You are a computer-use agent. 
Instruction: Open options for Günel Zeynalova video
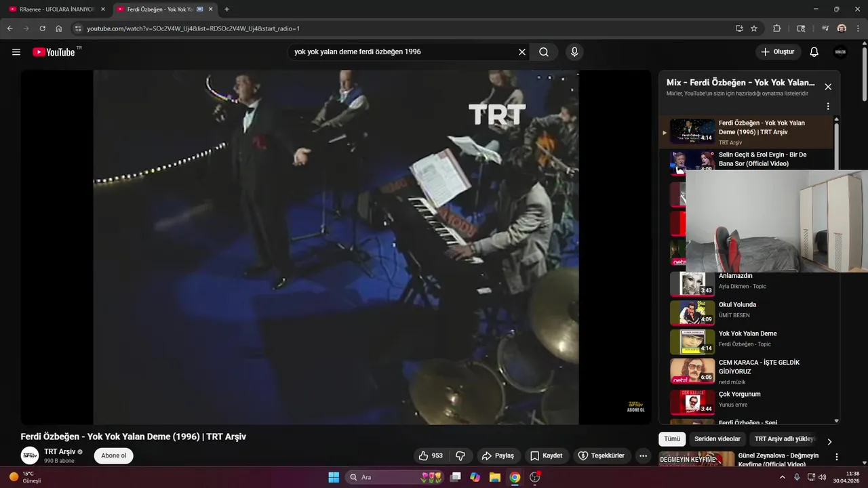click(836, 457)
